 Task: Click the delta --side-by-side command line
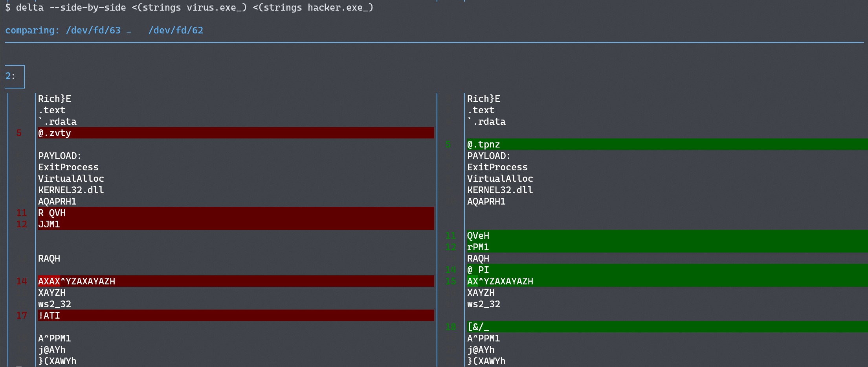pyautogui.click(x=189, y=7)
